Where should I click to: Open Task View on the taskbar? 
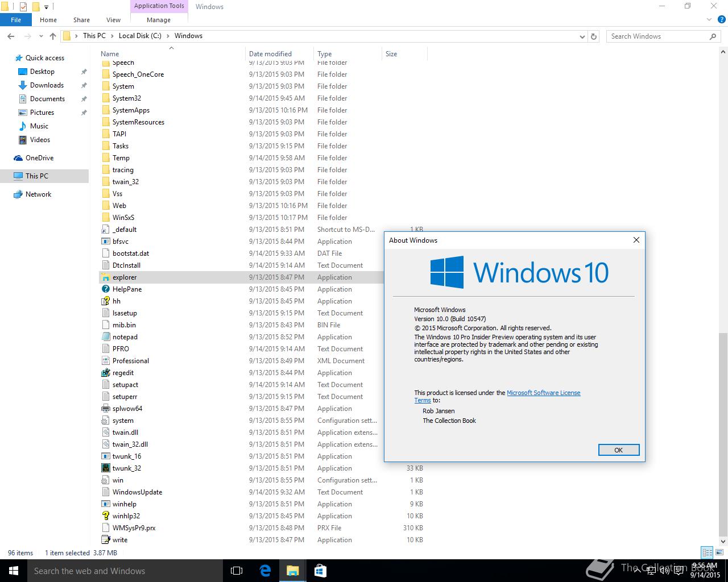point(237,571)
